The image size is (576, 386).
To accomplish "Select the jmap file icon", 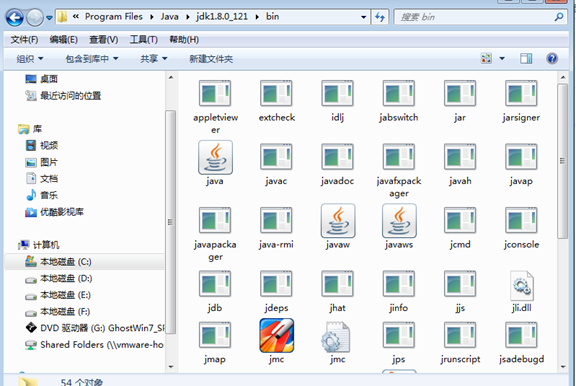I will point(215,335).
